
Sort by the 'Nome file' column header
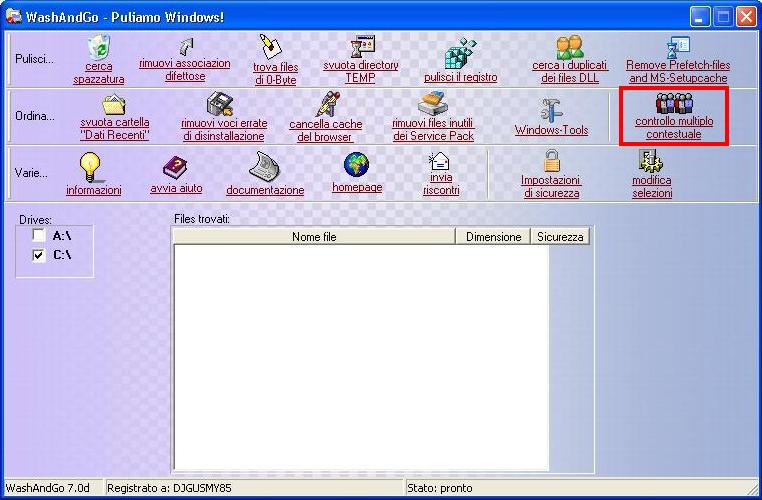click(314, 237)
